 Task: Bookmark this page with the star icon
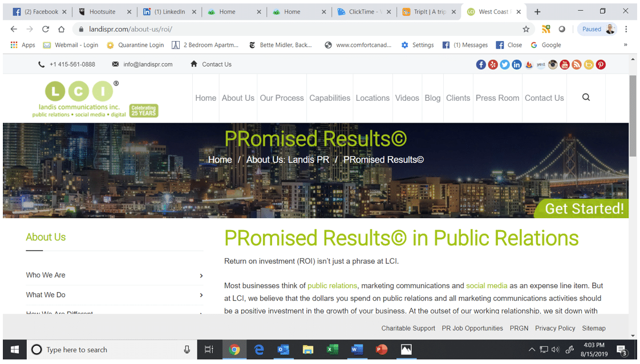click(x=526, y=29)
